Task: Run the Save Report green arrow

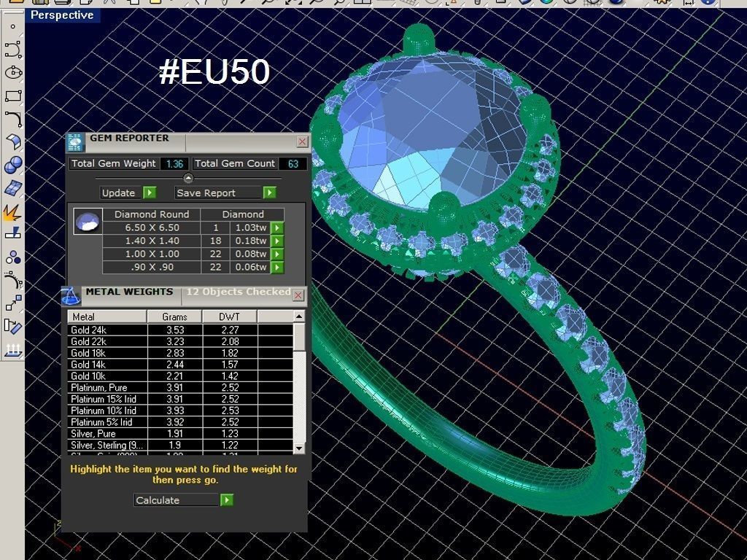Action: tap(270, 192)
